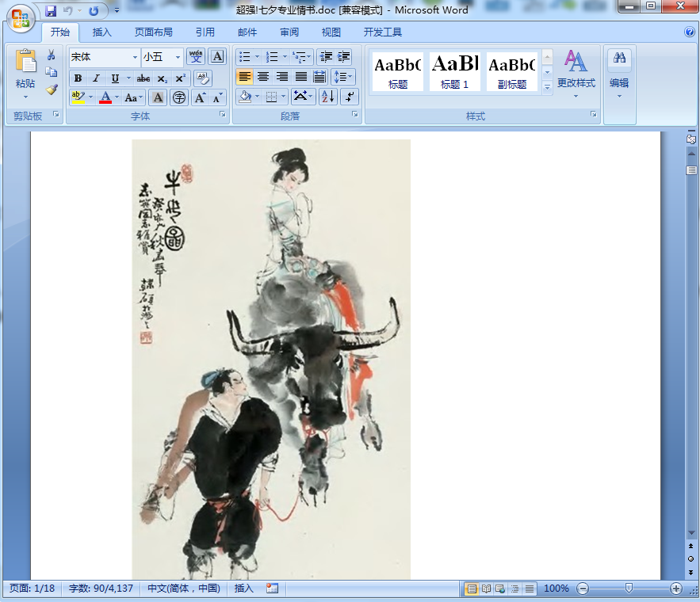Switch to the 插入 (Insert) tab
The width and height of the screenshot is (700, 602).
101,32
